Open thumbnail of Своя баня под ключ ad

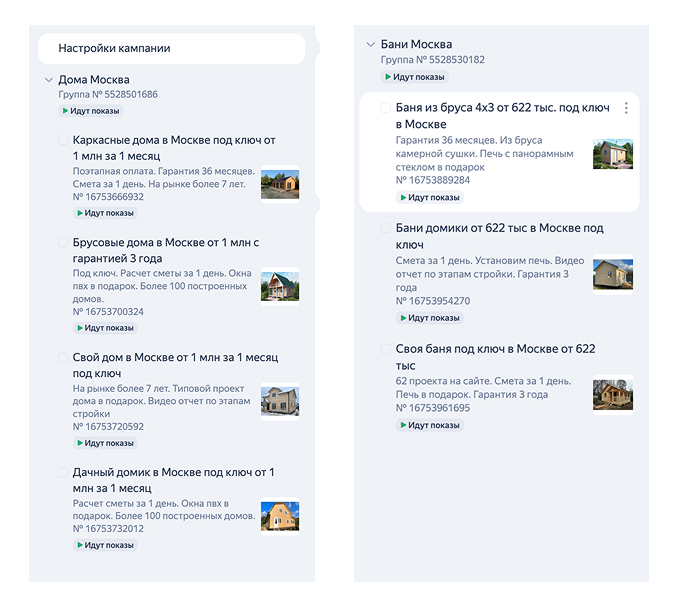(613, 395)
